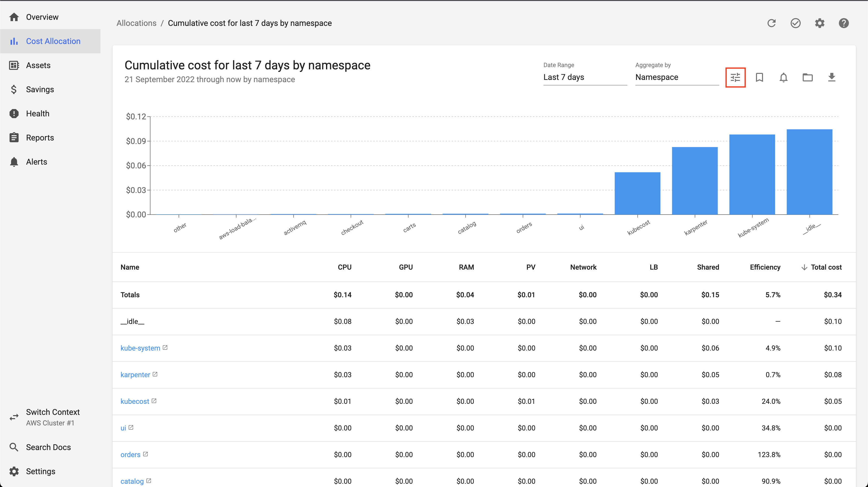This screenshot has width=868, height=487.
Task: Open the Date Range dropdown
Action: tap(585, 77)
